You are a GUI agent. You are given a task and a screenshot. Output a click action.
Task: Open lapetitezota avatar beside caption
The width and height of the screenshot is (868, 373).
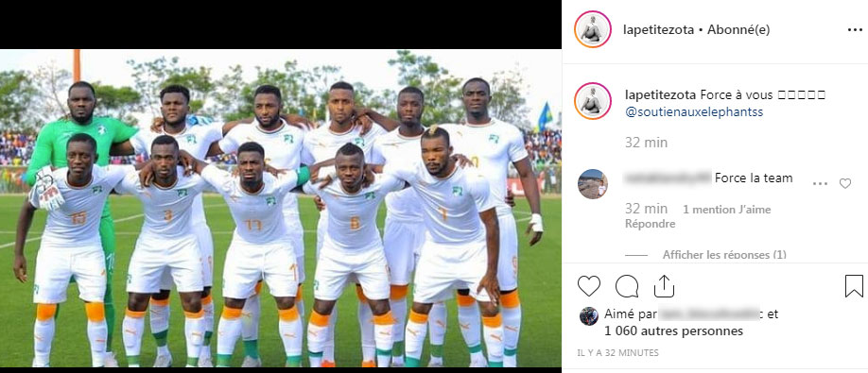pos(592,101)
